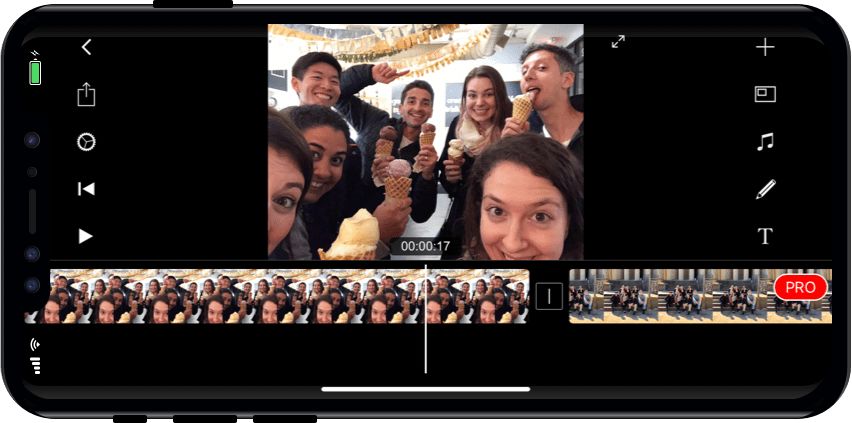Tap the Wi-Fi signal status icon

point(35,344)
